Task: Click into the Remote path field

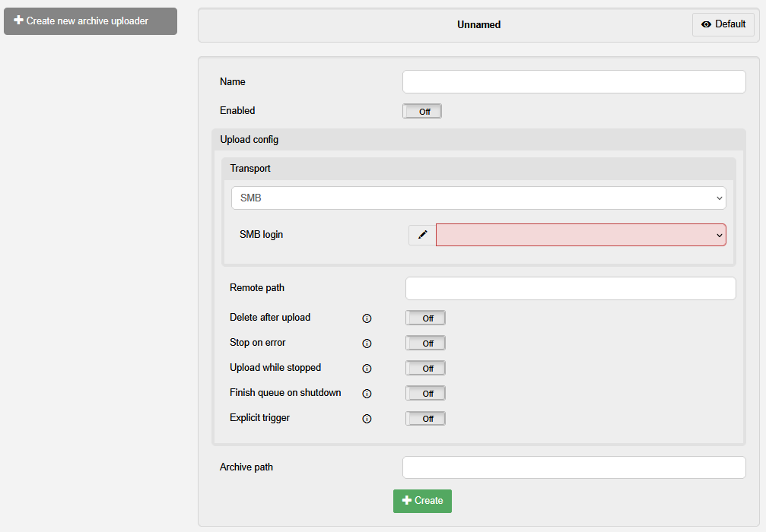Action: (x=571, y=289)
